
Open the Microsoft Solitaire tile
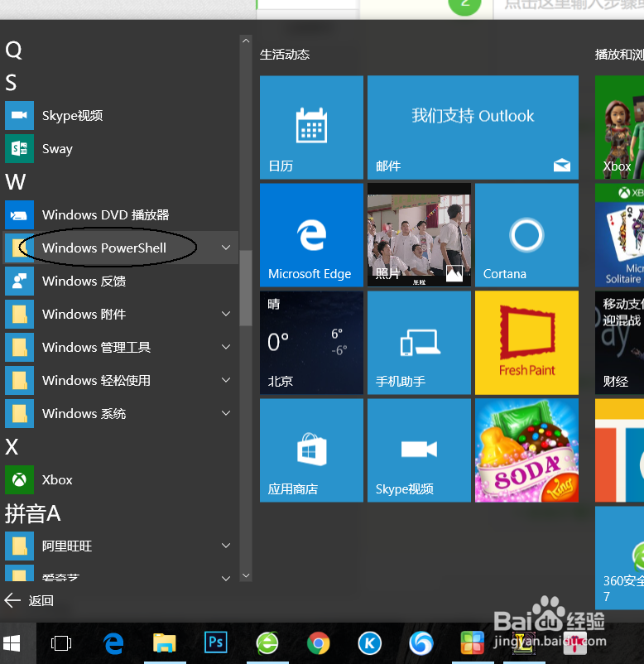(619, 235)
